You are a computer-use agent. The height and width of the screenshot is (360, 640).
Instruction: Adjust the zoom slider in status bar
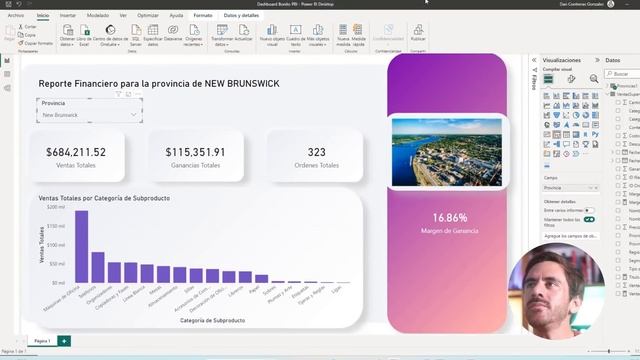[x=609, y=351]
